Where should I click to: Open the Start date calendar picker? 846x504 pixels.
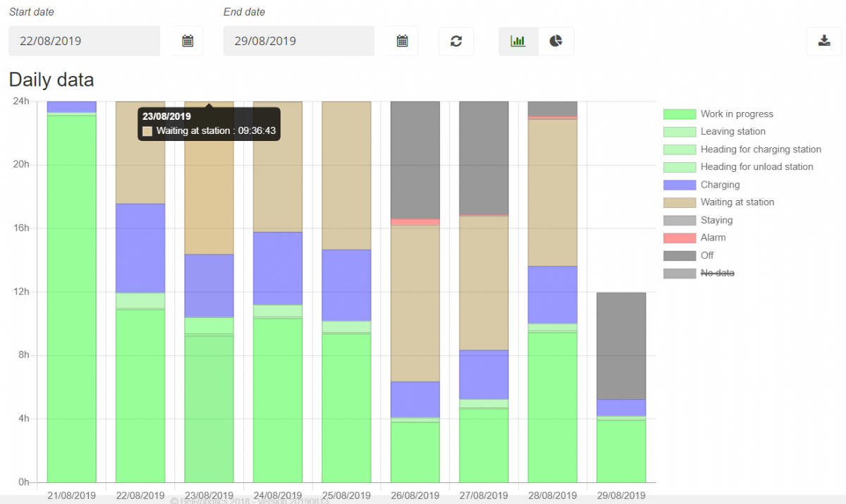coord(188,41)
